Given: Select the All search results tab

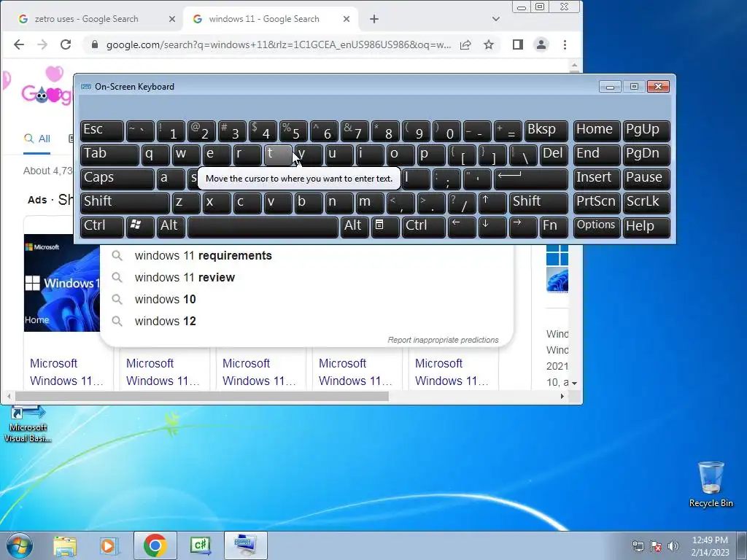Looking at the screenshot, I should 37,139.
